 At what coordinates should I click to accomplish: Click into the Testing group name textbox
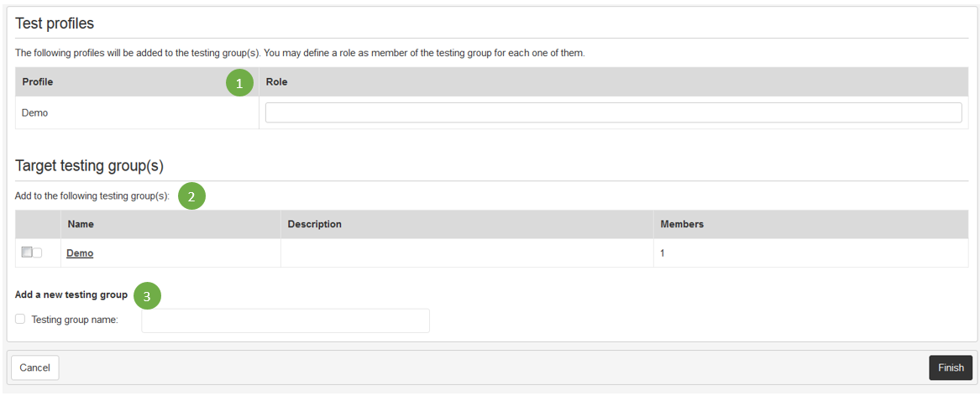286,320
